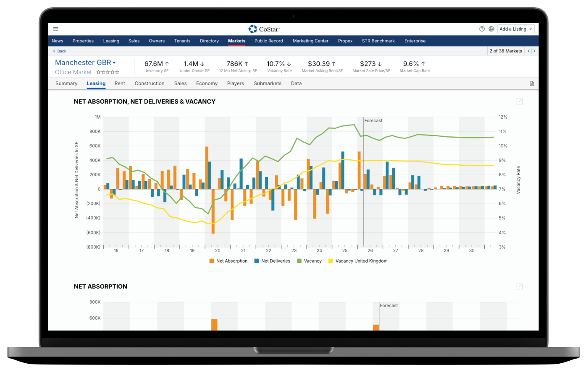Click the help question mark icon
The width and height of the screenshot is (588, 375).
pos(482,29)
